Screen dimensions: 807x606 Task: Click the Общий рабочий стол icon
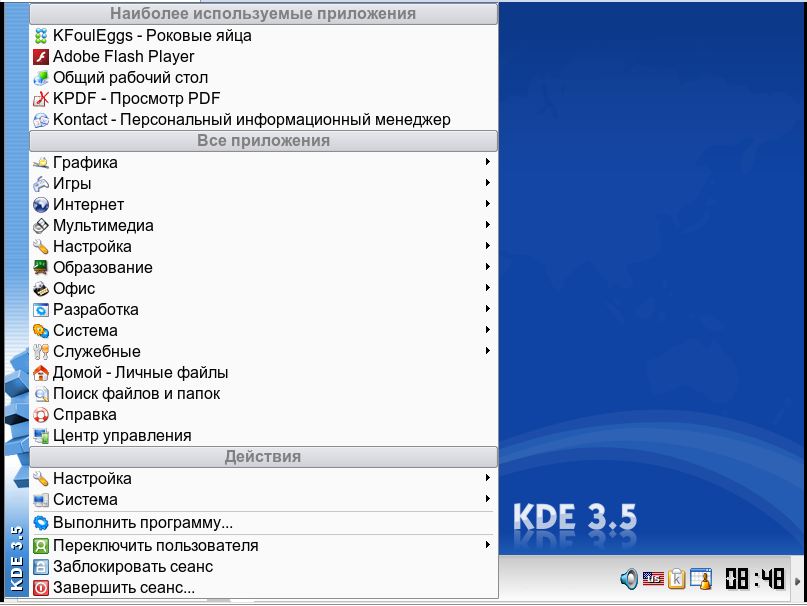(x=41, y=78)
